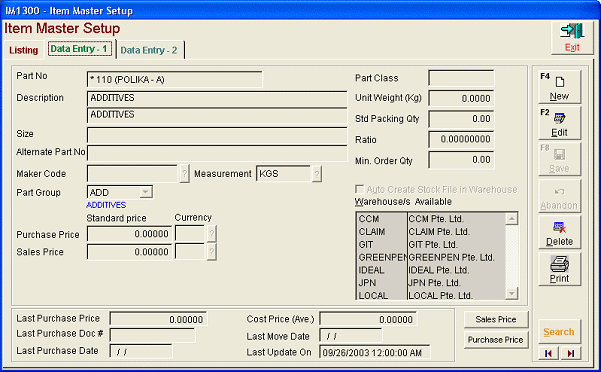The image size is (601, 372).
Task: Click the Unit Weight (Kg) field
Action: pyautogui.click(x=461, y=98)
